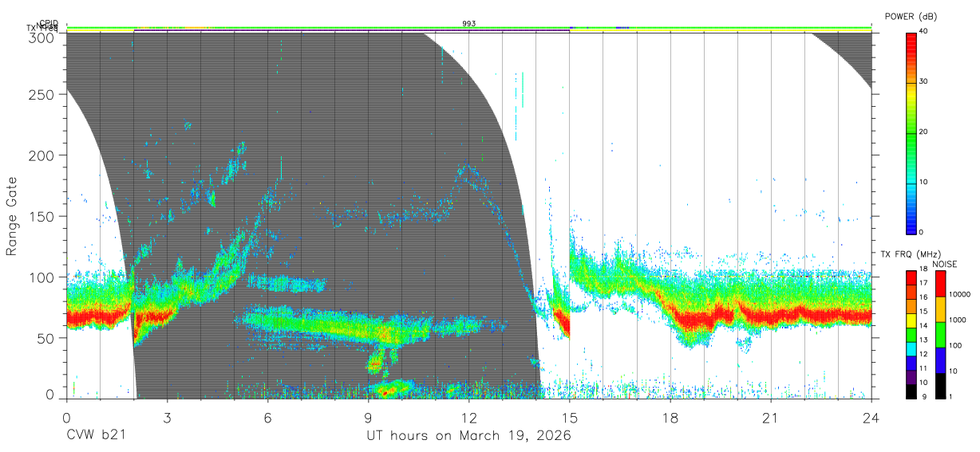Screen dimensions: 980x452
Task: Click the 40 label on power colorbar
Action: (x=924, y=31)
